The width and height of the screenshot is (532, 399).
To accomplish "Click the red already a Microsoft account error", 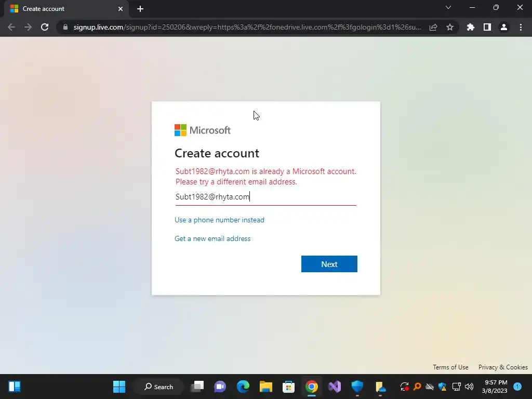I will pyautogui.click(x=265, y=177).
